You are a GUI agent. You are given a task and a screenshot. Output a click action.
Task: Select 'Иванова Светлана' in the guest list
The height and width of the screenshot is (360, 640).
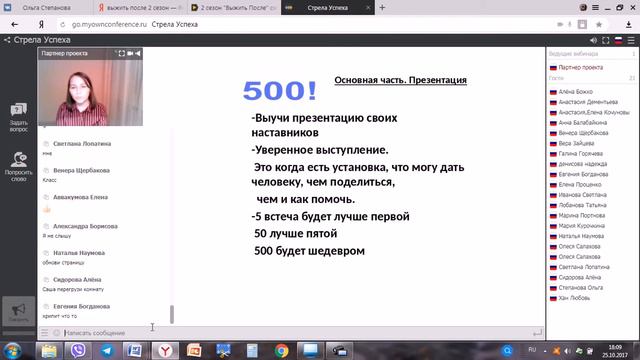pyautogui.click(x=582, y=195)
